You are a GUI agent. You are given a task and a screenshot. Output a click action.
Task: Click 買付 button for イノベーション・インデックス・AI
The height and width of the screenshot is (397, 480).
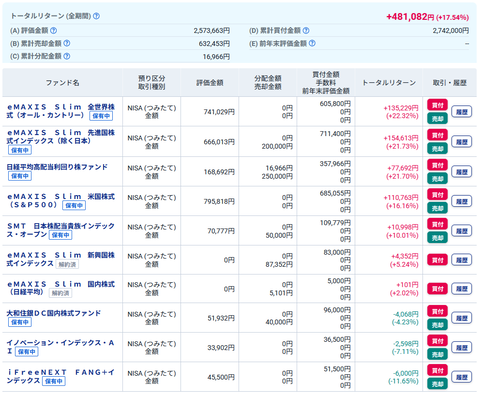(437, 341)
